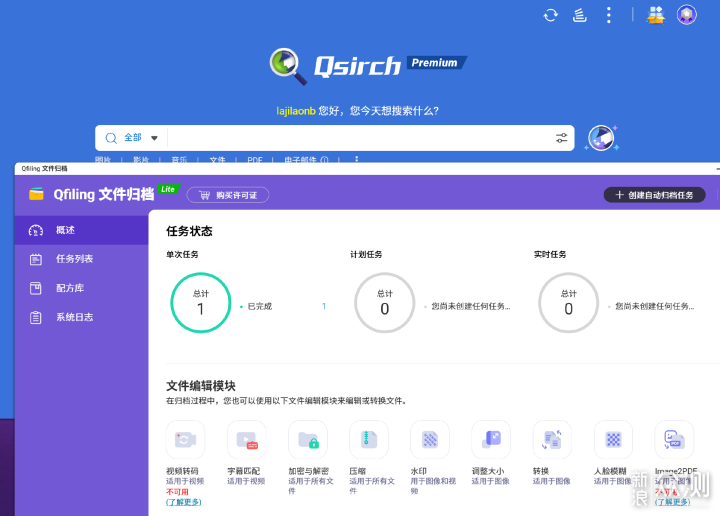This screenshot has width=720, height=516.
Task: Click the 实时任务 total 0 circle
Action: [x=568, y=303]
